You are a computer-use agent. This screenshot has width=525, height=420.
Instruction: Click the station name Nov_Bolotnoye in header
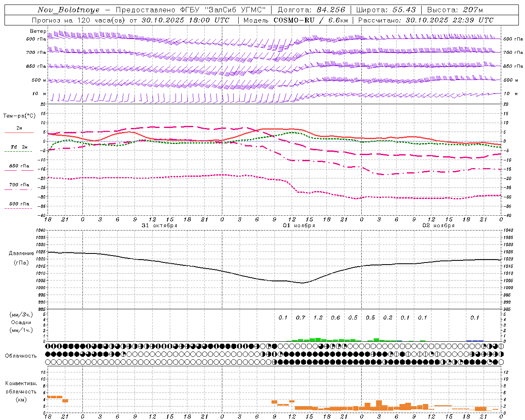(x=68, y=10)
